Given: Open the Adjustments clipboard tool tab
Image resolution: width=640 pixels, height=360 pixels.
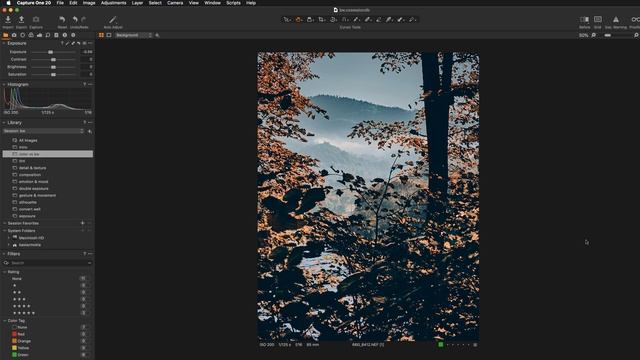Looking at the screenshot, I should coord(56,35).
